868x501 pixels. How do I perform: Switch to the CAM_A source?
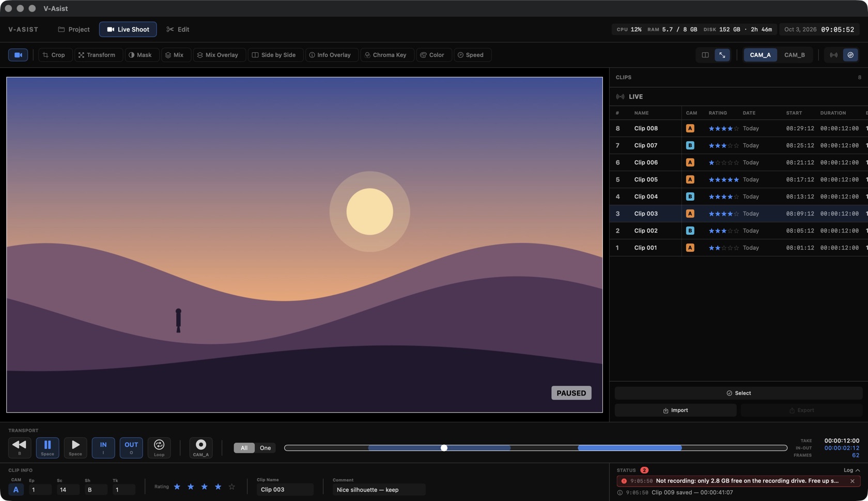pos(760,55)
